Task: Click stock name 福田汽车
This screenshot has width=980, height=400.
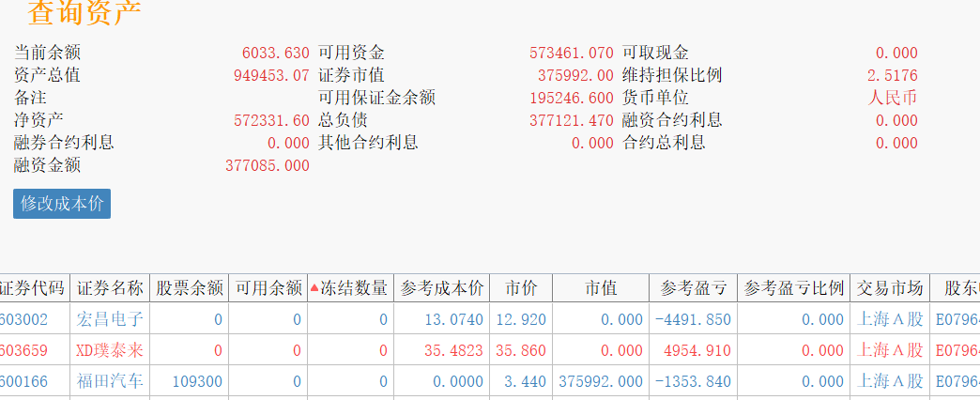Action: point(110,380)
